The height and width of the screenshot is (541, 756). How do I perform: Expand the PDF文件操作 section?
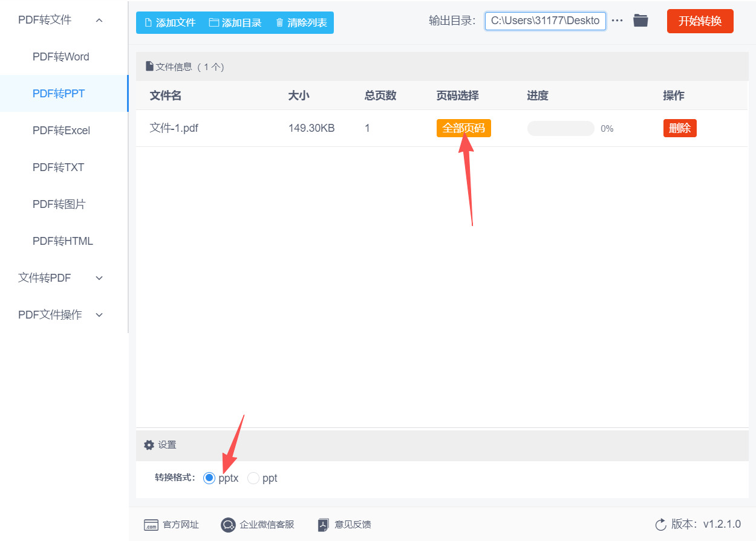coord(99,315)
